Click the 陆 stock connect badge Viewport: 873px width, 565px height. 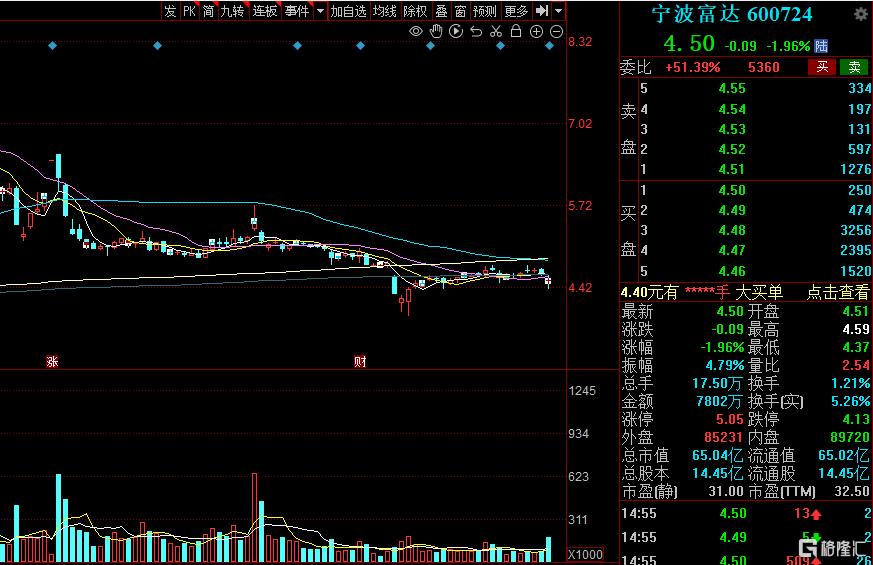[x=821, y=46]
